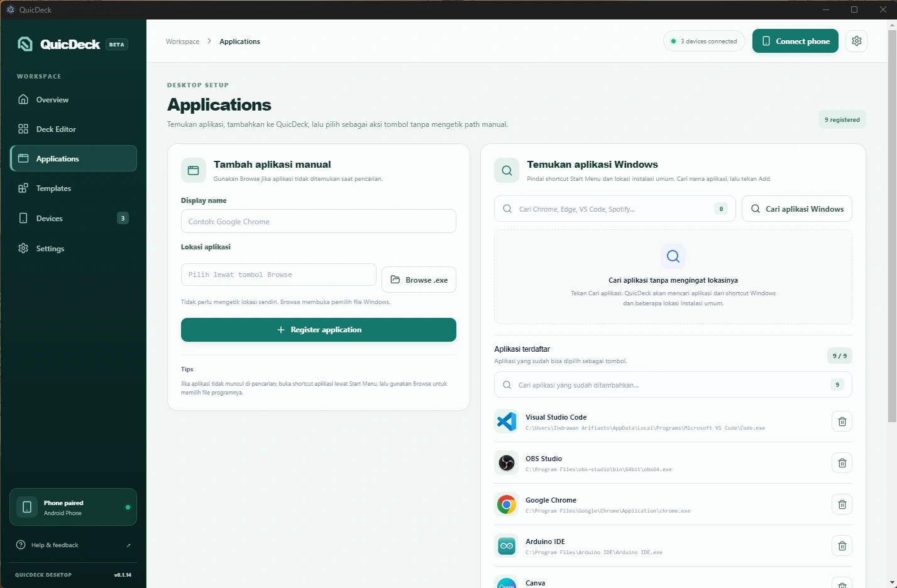Viewport: 897px width, 588px height.
Task: Focus the Cari Chrome, Edge, VS Code search box
Action: click(615, 209)
